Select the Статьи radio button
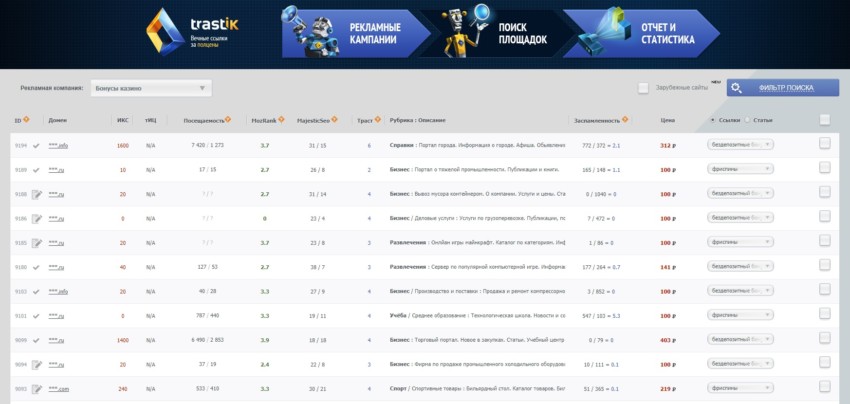 tap(748, 120)
